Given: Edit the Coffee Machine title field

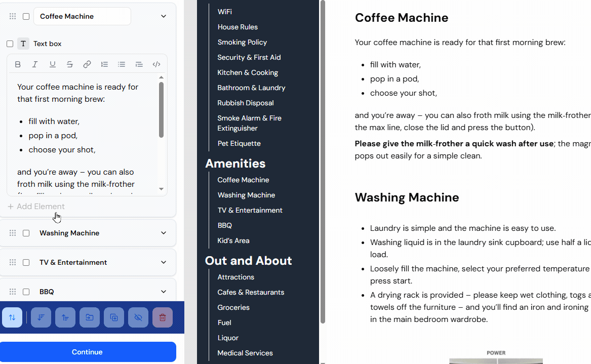Looking at the screenshot, I should click(x=82, y=16).
